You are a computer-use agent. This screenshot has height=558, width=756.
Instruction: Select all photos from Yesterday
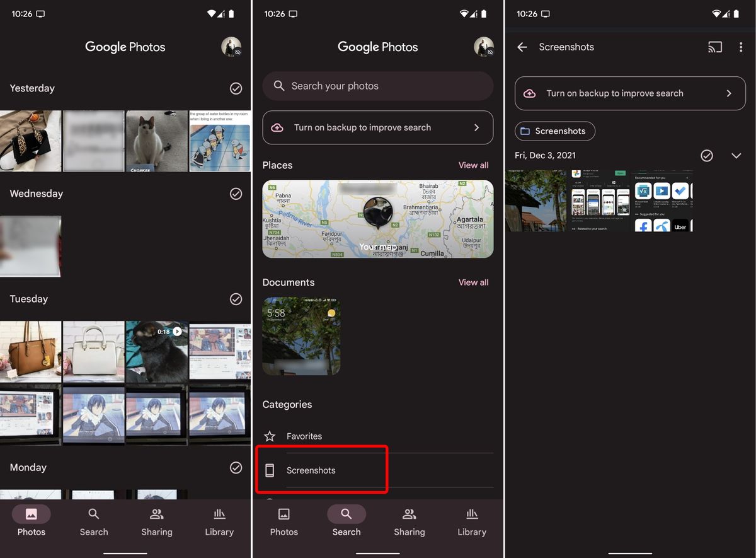(x=236, y=88)
